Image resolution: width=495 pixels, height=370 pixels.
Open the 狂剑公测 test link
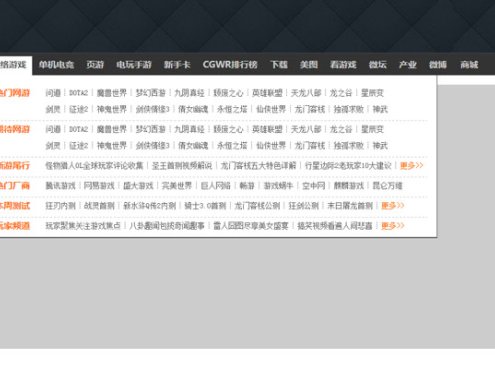(304, 206)
